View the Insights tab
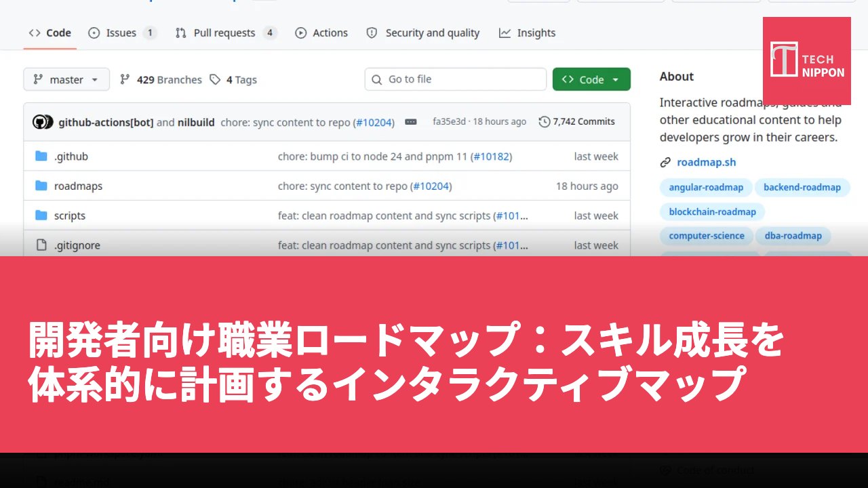This screenshot has width=868, height=488. (x=527, y=33)
